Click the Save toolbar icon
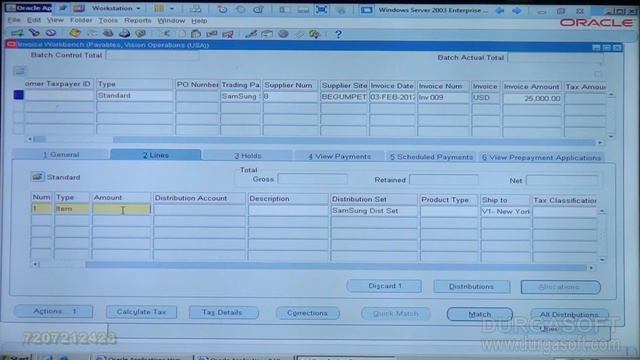Screen dimensions: 640x360 click(75, 33)
